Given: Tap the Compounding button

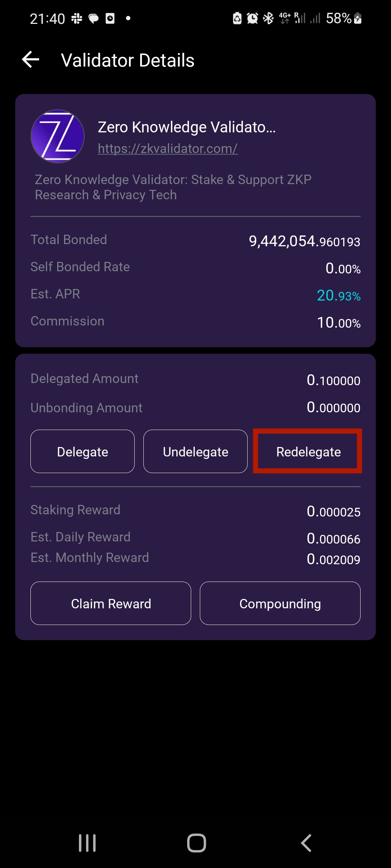Looking at the screenshot, I should pyautogui.click(x=280, y=604).
